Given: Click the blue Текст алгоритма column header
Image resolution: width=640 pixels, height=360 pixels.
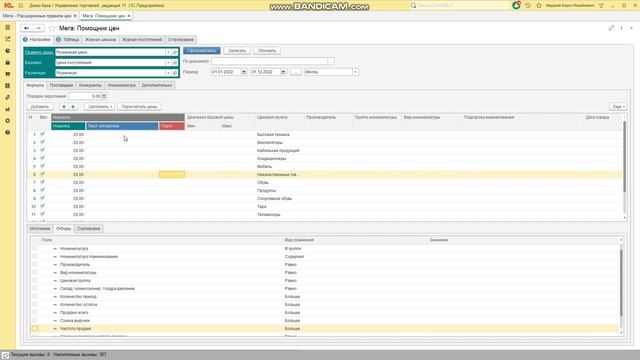Looking at the screenshot, I should pos(122,126).
